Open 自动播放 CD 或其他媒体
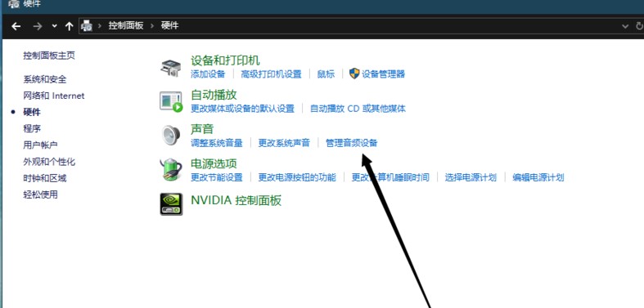Viewport: 644px width, 308px height. click(x=358, y=109)
